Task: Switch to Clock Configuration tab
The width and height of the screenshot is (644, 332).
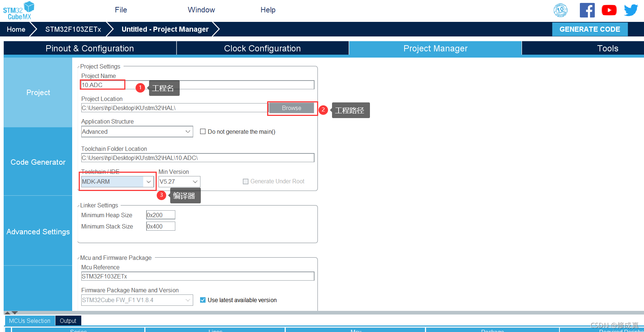Action: (x=262, y=48)
